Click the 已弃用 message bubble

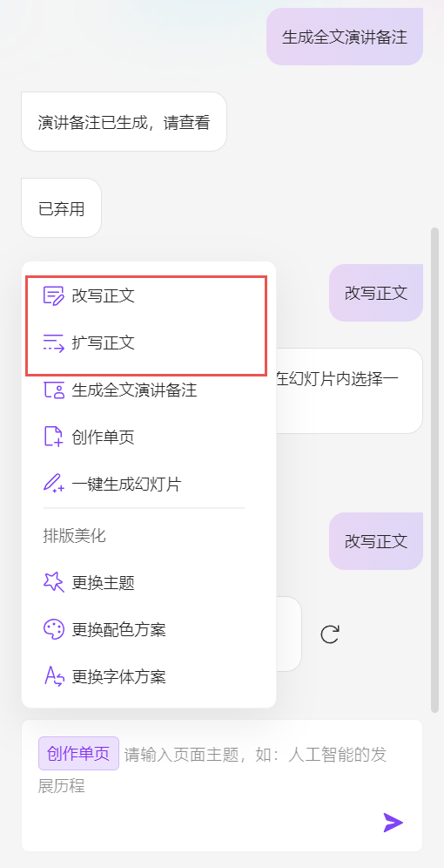coord(61,208)
